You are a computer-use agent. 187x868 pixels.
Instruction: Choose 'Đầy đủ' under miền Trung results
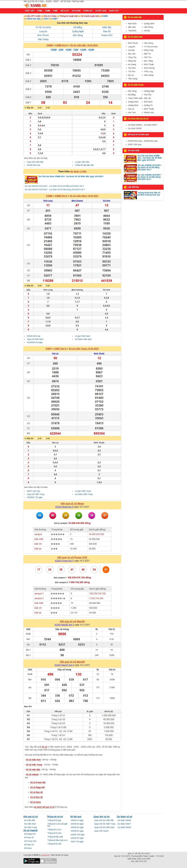point(25,438)
